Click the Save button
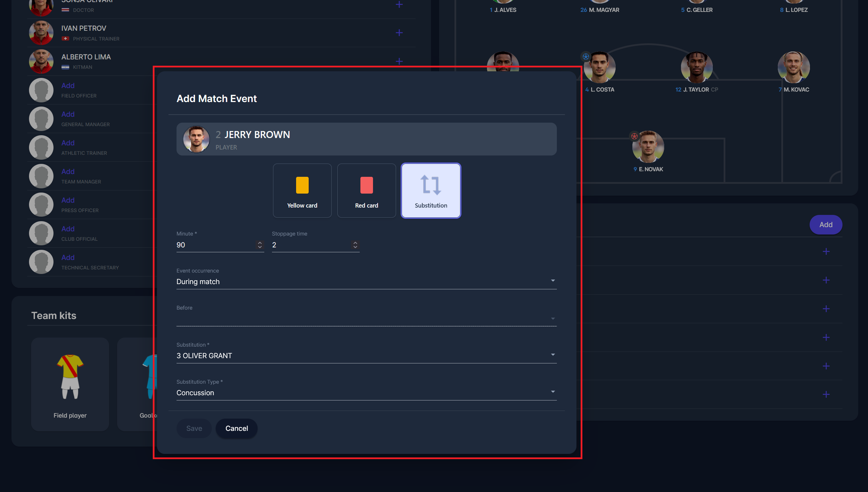The height and width of the screenshot is (492, 868). point(194,428)
